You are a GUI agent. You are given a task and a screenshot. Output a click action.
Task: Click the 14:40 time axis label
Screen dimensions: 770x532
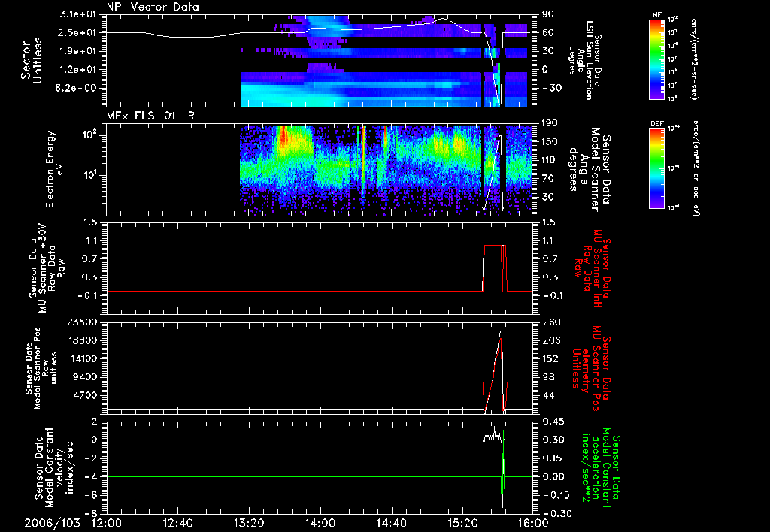391,523
